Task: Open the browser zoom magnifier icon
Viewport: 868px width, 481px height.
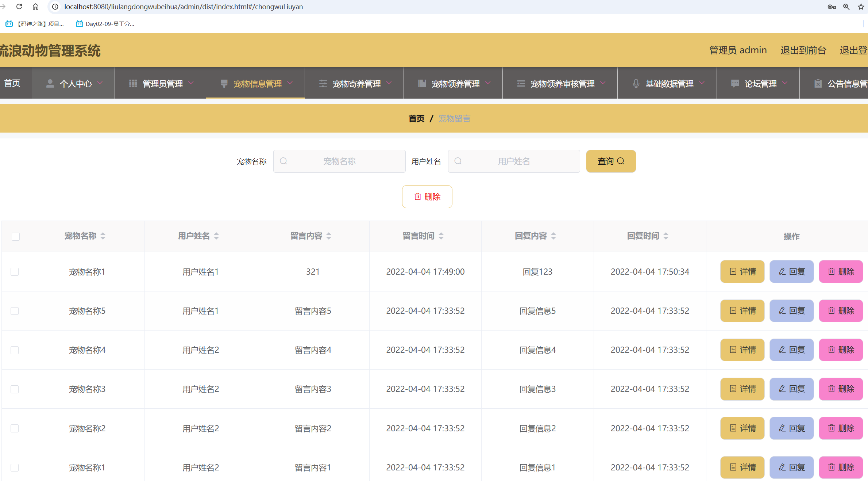Action: [846, 7]
